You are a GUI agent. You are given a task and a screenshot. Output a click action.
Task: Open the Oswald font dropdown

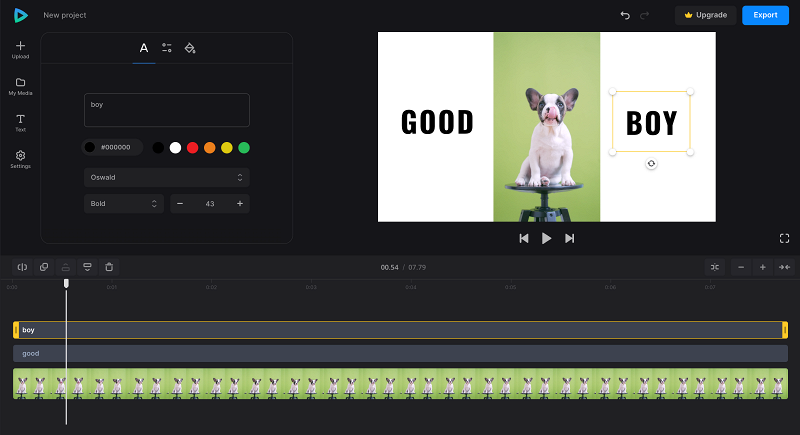click(167, 177)
